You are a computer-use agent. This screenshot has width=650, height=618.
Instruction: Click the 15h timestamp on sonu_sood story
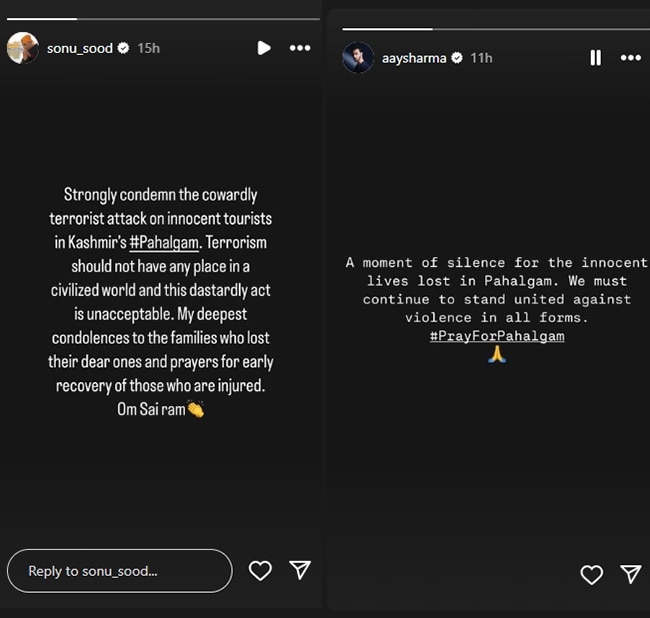coord(148,48)
